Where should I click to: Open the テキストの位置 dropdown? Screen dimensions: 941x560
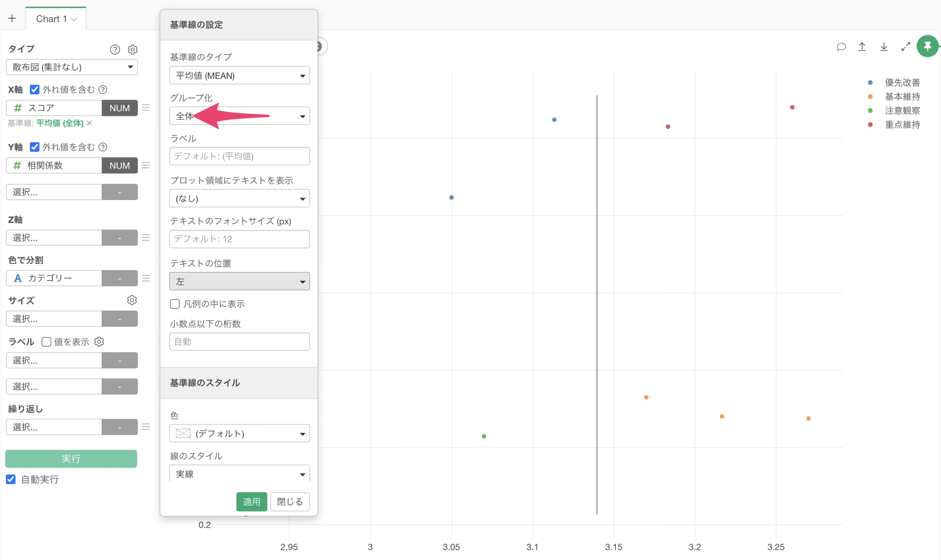[240, 282]
